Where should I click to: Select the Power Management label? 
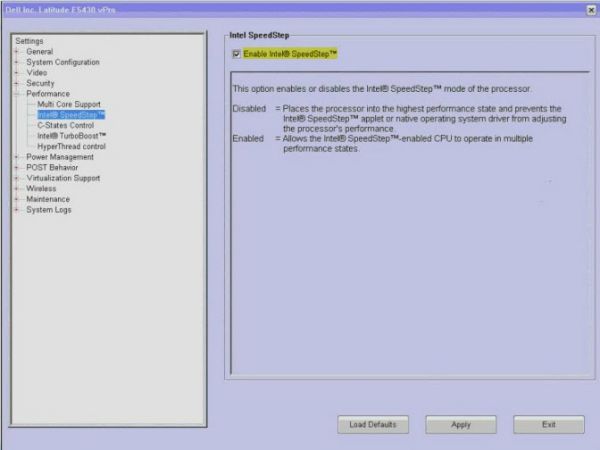point(60,157)
